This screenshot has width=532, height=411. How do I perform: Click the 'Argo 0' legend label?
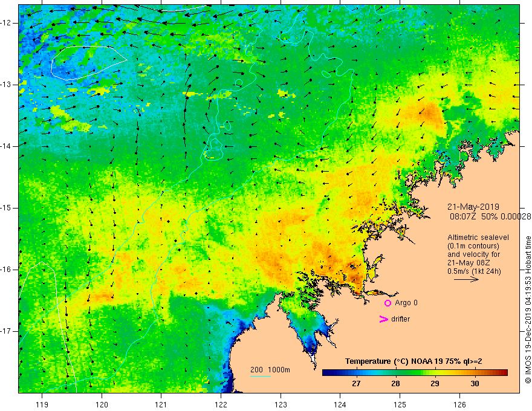tap(406, 303)
